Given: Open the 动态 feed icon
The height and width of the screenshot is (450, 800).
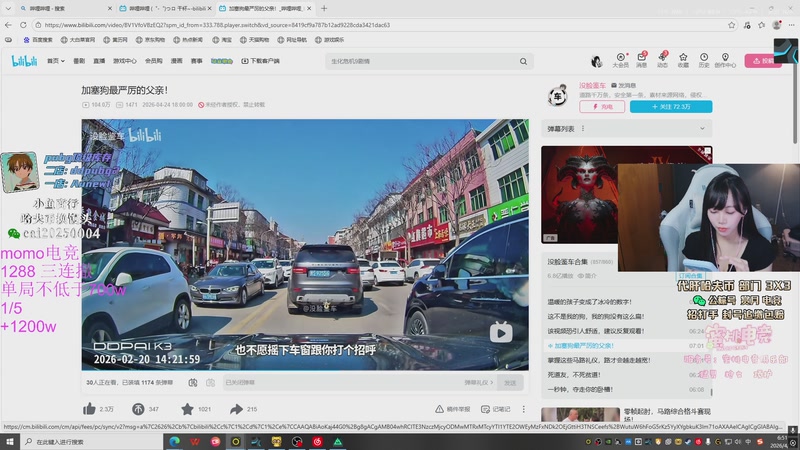Looking at the screenshot, I should coord(662,60).
